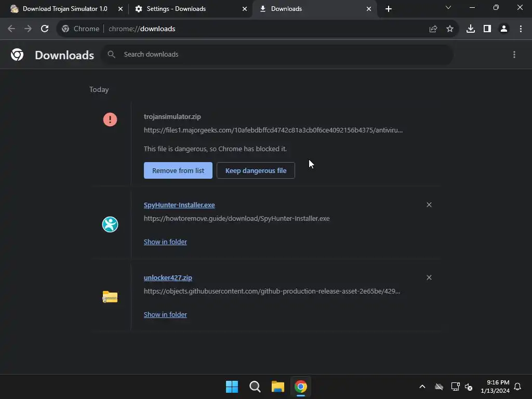This screenshot has width=532, height=399.
Task: Open Windows Search from the taskbar
Action: tap(255, 387)
